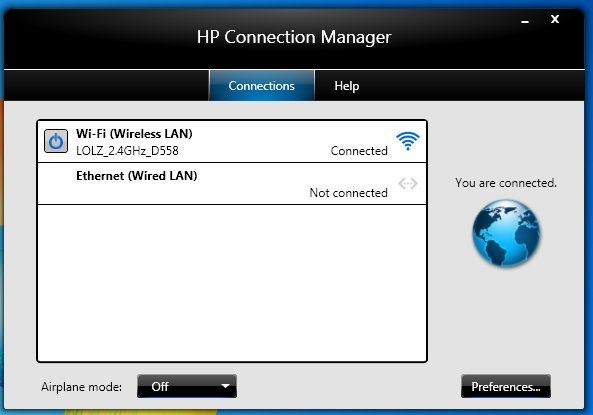Open the Airplane mode dropdown
This screenshot has height=415, width=593.
[187, 386]
